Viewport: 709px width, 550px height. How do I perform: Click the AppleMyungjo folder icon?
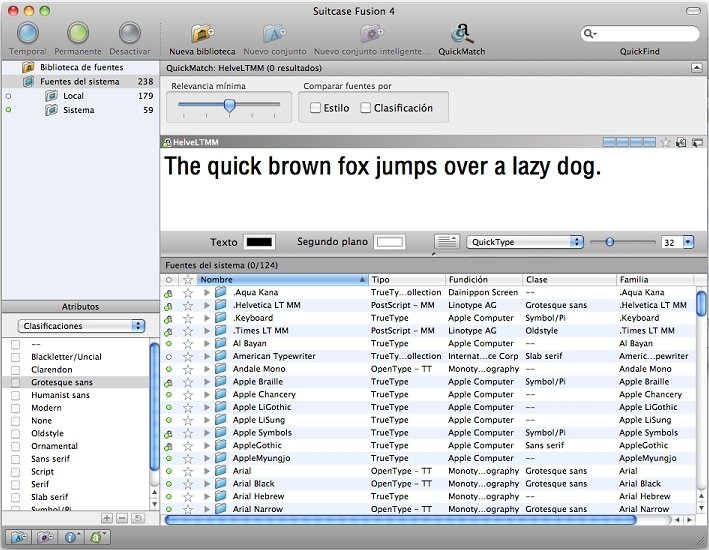(x=220, y=458)
